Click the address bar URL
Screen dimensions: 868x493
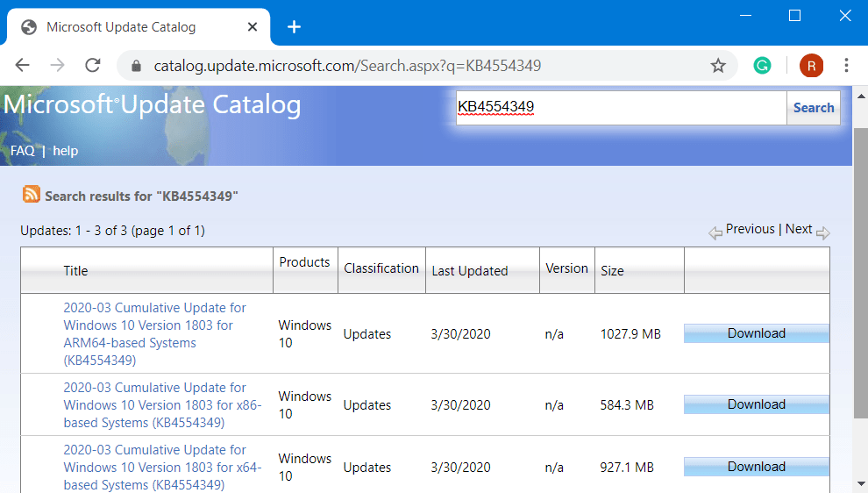[347, 66]
